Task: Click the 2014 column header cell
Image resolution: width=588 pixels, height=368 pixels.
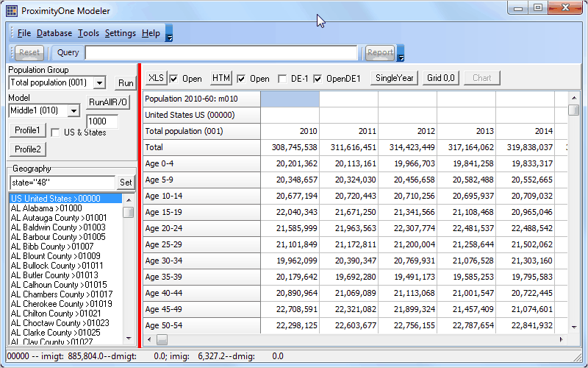Action: (x=525, y=131)
